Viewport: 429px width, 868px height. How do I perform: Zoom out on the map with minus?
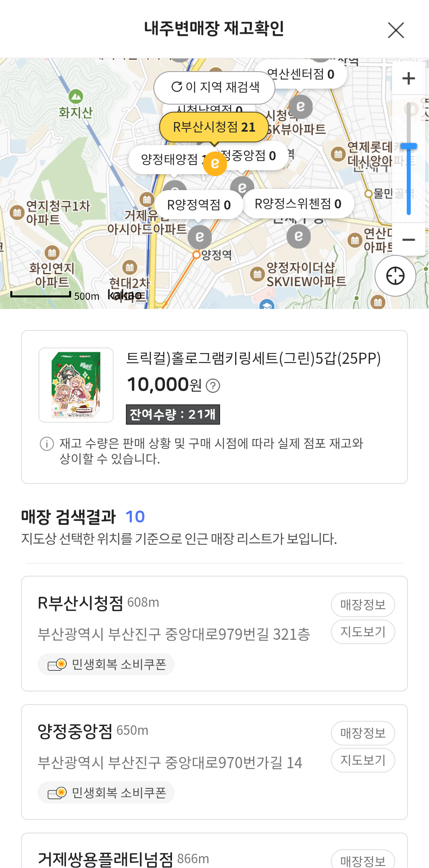tap(408, 239)
